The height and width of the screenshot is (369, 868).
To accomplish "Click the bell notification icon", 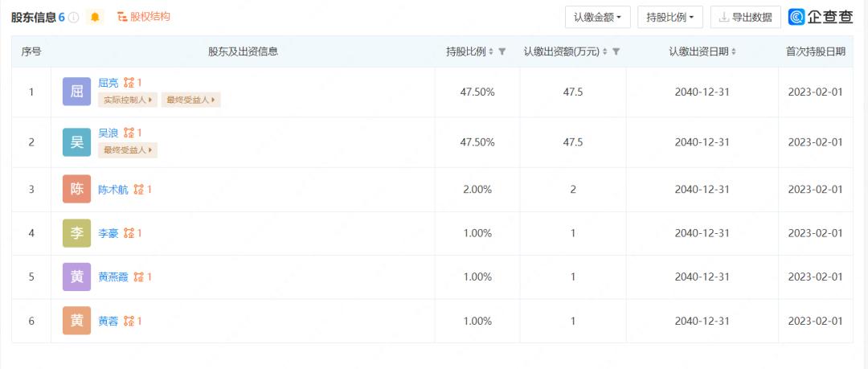I will click(95, 17).
